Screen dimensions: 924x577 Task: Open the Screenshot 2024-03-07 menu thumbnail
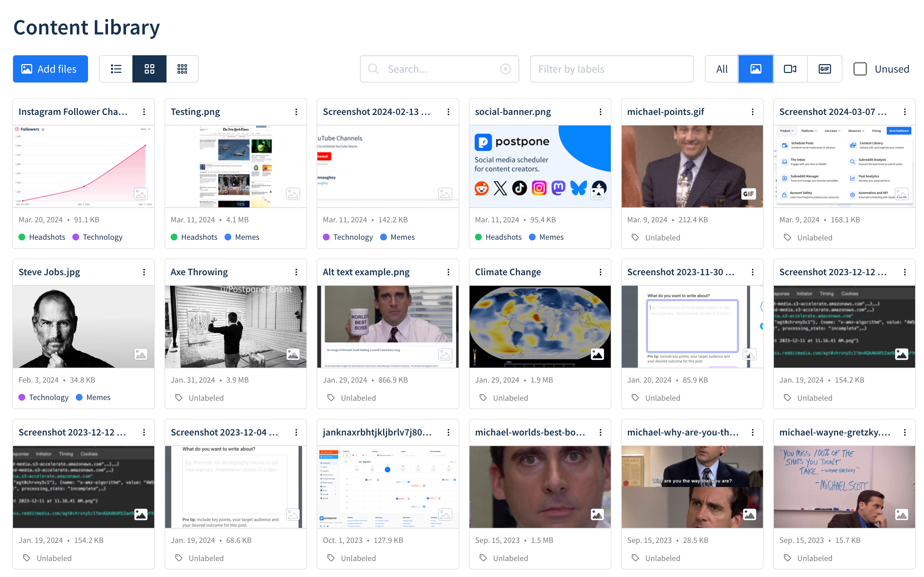click(844, 166)
